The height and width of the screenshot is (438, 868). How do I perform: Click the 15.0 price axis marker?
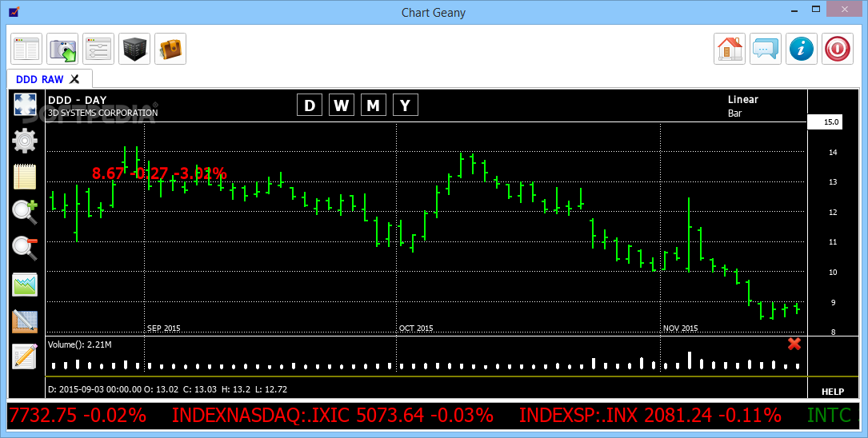825,121
